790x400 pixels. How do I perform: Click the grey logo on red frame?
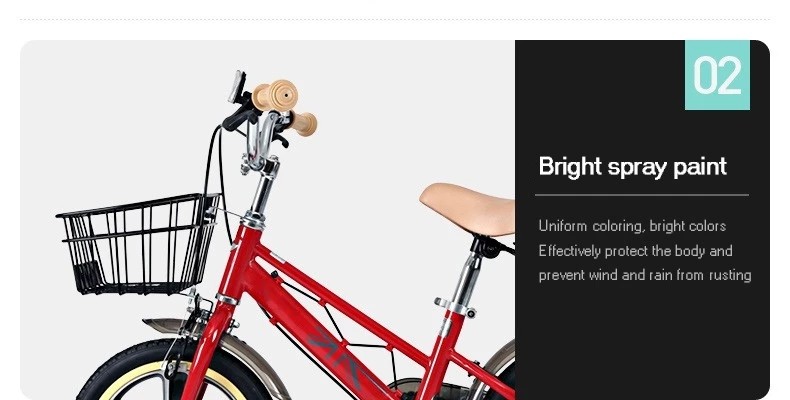(x=335, y=355)
